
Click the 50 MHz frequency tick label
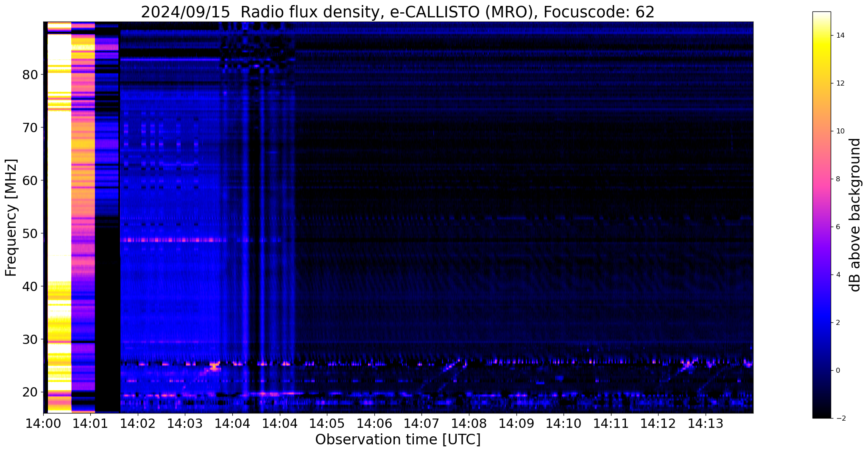[x=30, y=233]
